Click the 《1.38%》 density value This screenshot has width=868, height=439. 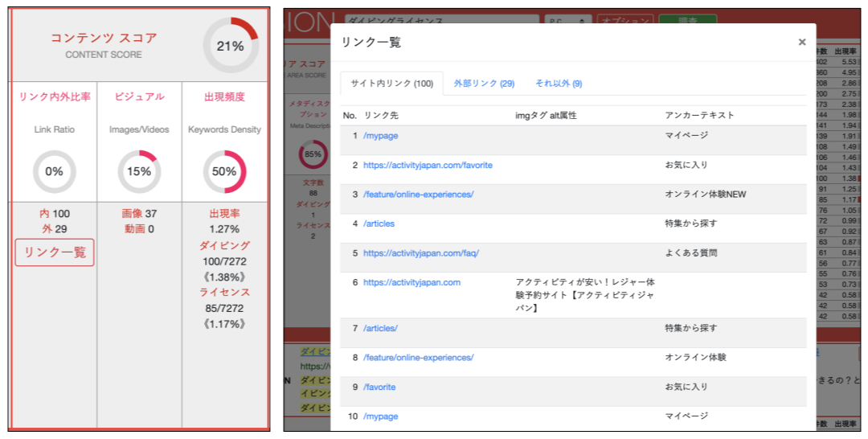(x=224, y=277)
